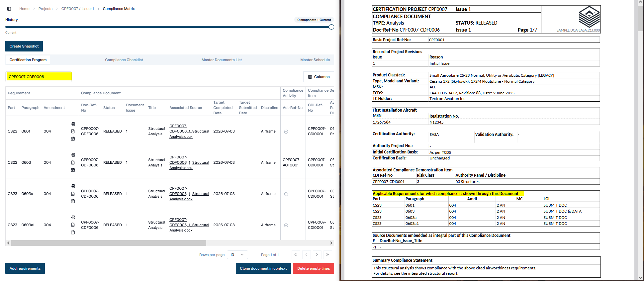644x281 pixels.
Task: Click the Target Completed Date column header
Action: [x=223, y=108]
